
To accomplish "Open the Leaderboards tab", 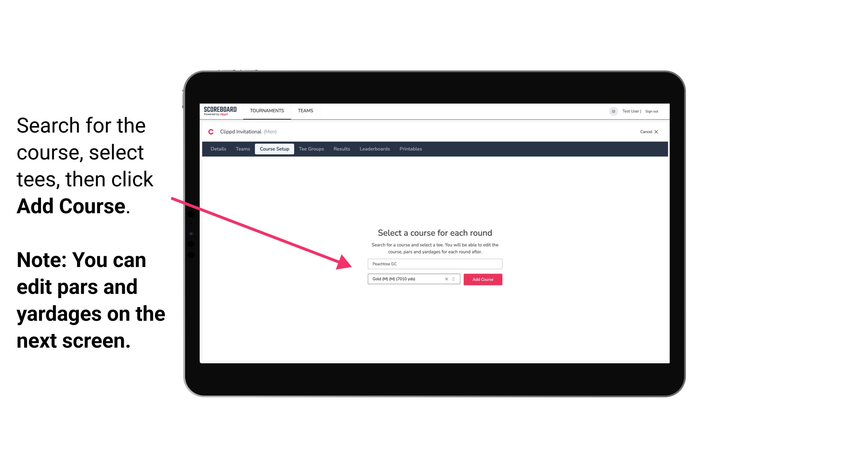I will (x=374, y=149).
